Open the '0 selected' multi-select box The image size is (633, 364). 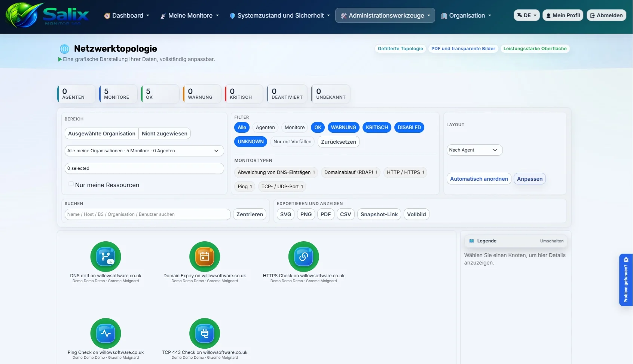tap(144, 168)
